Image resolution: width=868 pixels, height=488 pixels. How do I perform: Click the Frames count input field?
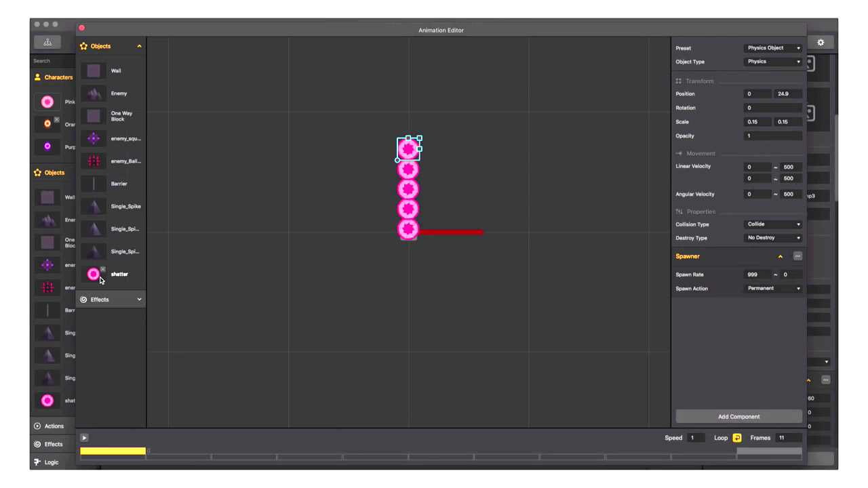pos(789,438)
